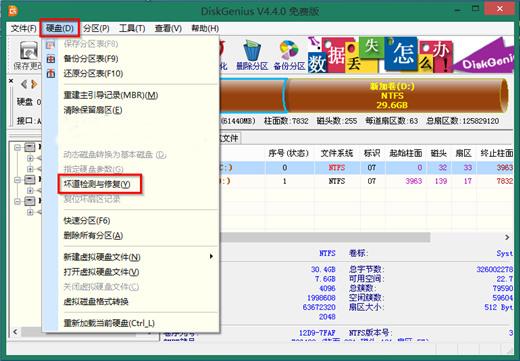
Task: Collapse the second disk tree node
Action: (x=17, y=180)
